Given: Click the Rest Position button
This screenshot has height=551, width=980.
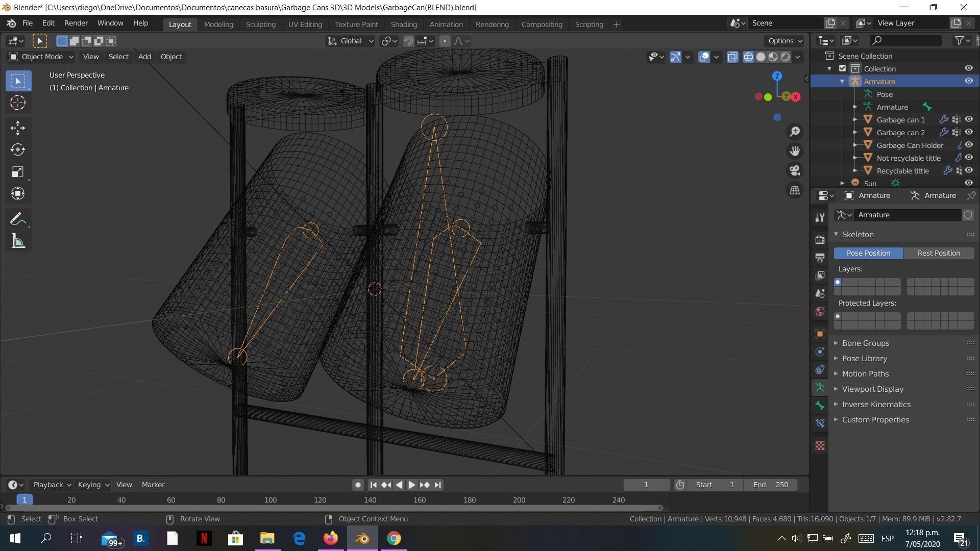Looking at the screenshot, I should pyautogui.click(x=938, y=253).
